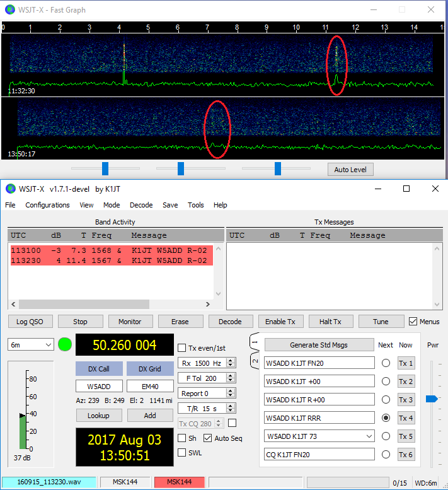Select tab 1 of the message panel
The height and width of the screenshot is (490, 448).
point(255,342)
